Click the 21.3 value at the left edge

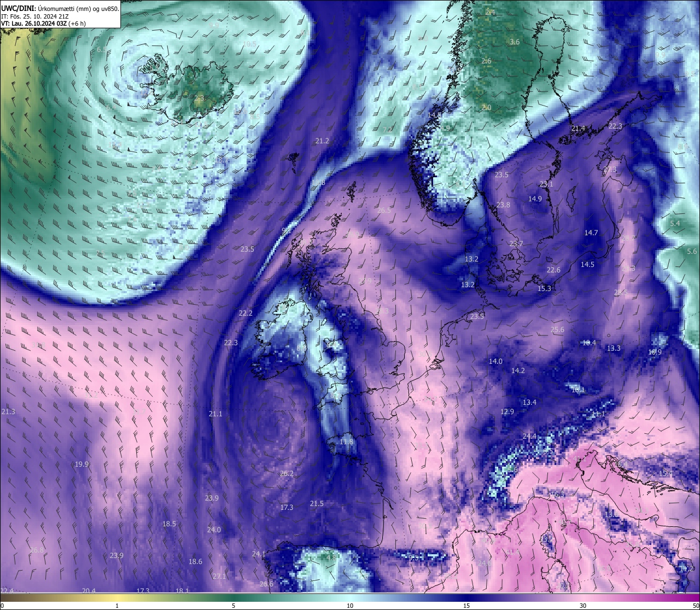[x=8, y=412]
